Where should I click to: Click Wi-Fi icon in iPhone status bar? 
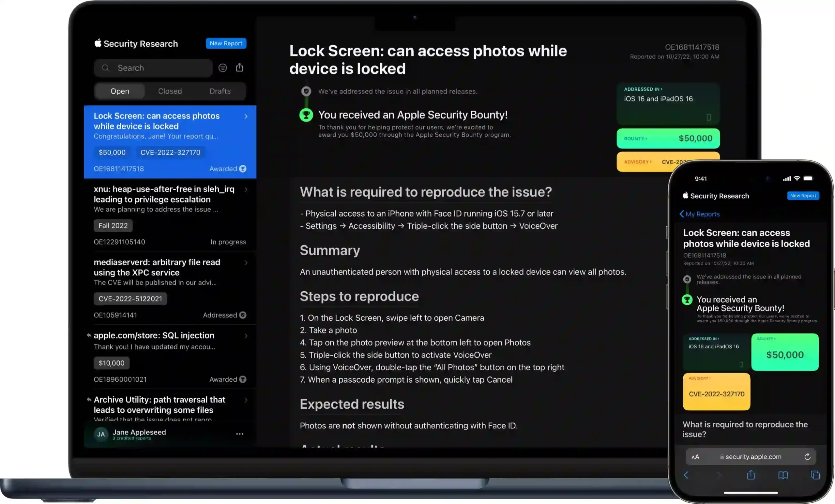797,178
